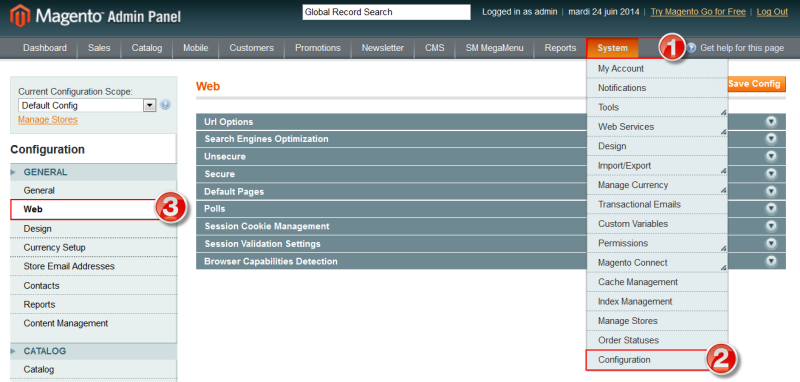800x382 pixels.
Task: Open Magento Connect submenu entry
Action: [657, 263]
